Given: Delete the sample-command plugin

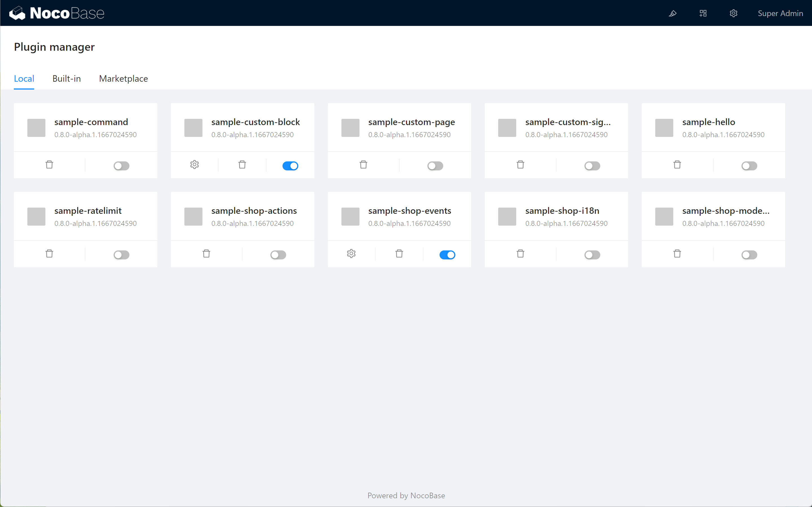Looking at the screenshot, I should click(49, 165).
